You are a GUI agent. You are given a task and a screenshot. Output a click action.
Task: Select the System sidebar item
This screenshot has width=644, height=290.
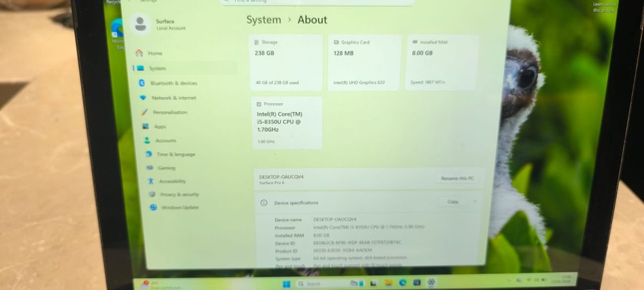click(184, 69)
